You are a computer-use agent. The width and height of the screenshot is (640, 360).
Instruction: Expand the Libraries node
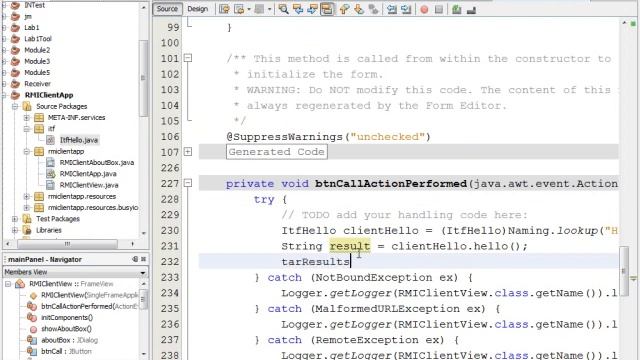(15, 230)
